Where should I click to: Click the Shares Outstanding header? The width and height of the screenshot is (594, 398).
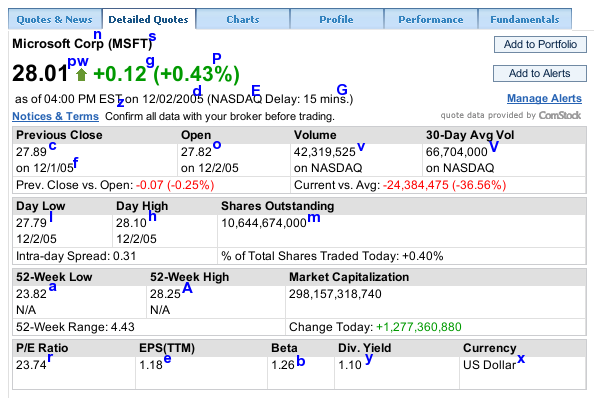pos(278,206)
